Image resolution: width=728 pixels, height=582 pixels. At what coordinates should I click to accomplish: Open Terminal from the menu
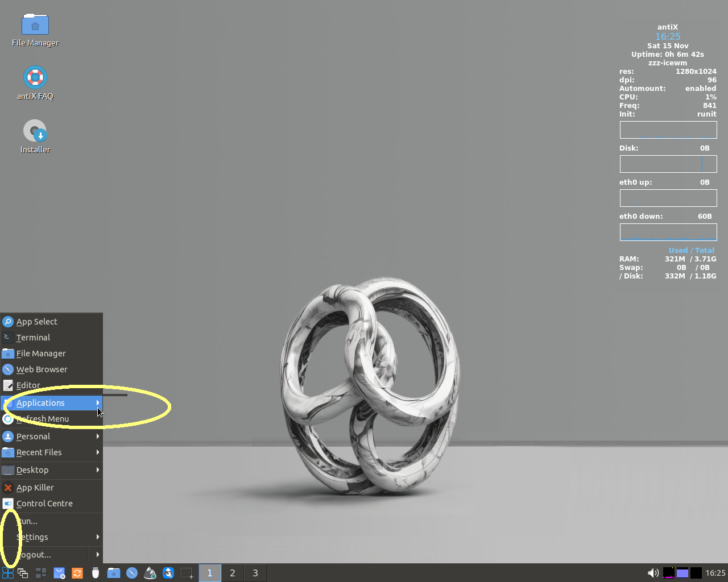pyautogui.click(x=52, y=338)
